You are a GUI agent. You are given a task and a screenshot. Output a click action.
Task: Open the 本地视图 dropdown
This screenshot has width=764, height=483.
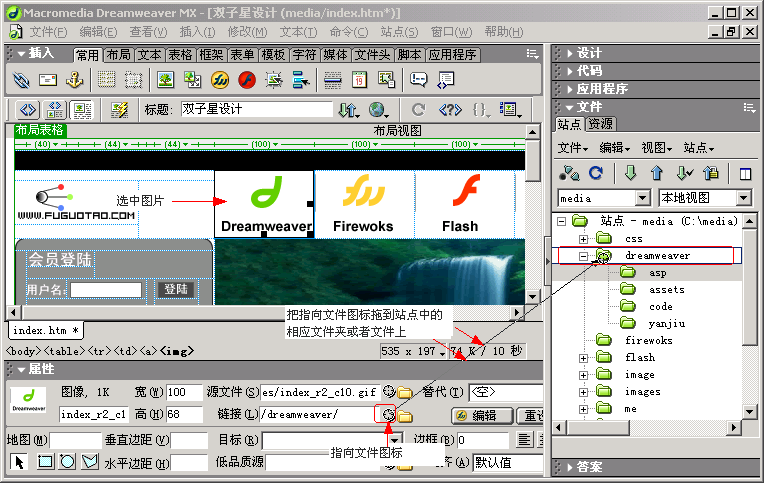tap(743, 198)
